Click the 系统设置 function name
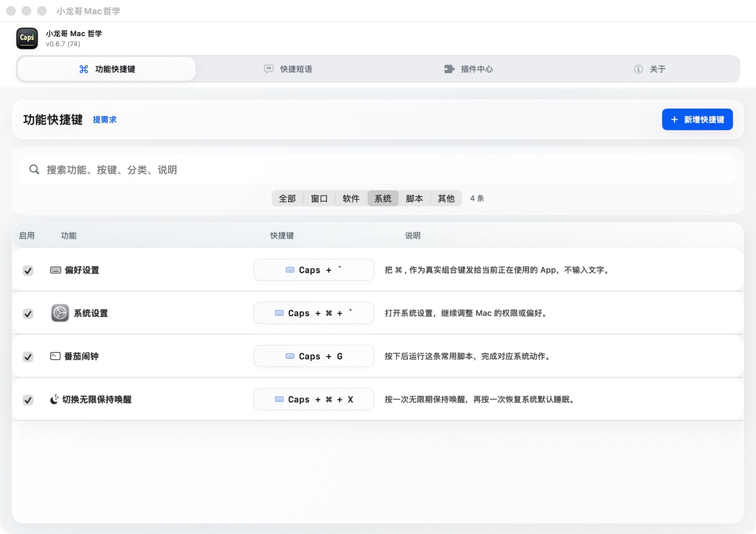Viewport: 756px width, 534px height. (x=91, y=313)
